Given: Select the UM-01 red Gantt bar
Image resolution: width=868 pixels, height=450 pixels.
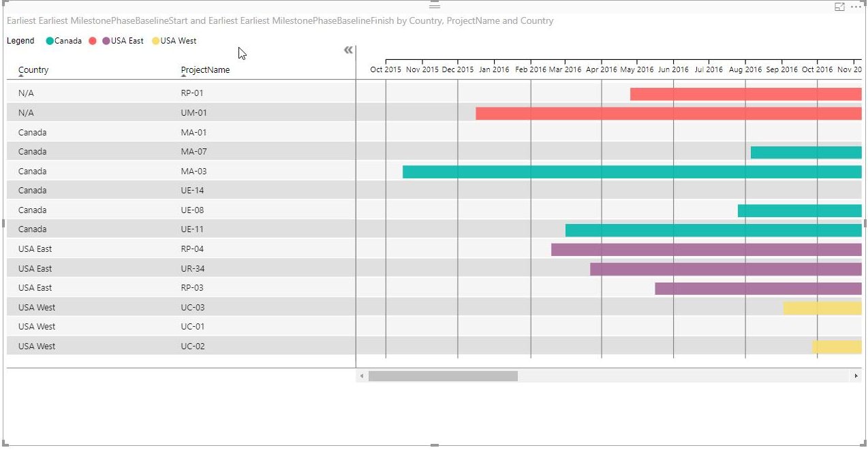Looking at the screenshot, I should 668,114.
